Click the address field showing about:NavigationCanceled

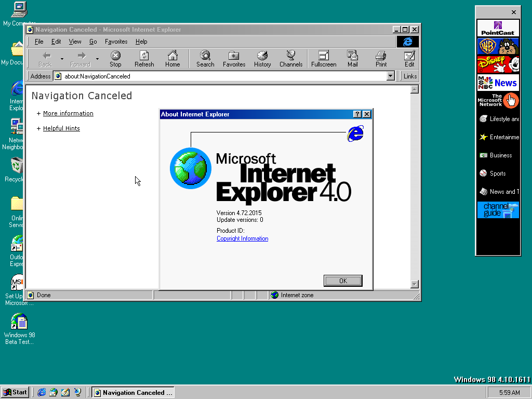220,76
